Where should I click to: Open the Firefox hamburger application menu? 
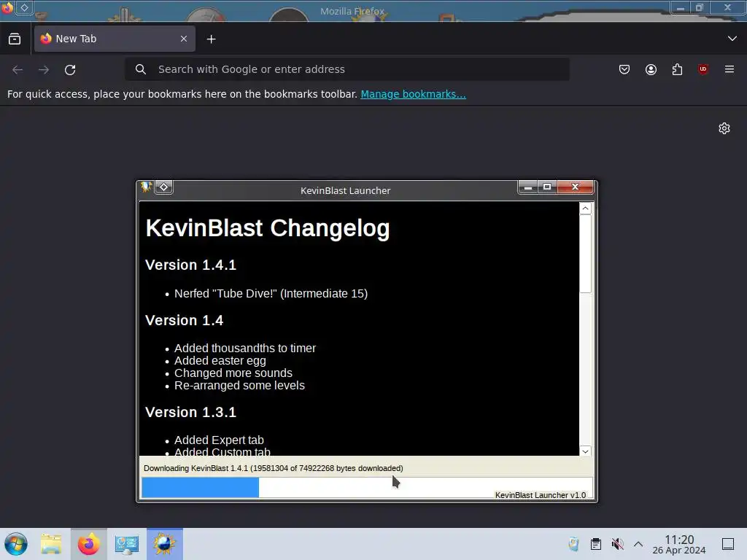tap(729, 69)
